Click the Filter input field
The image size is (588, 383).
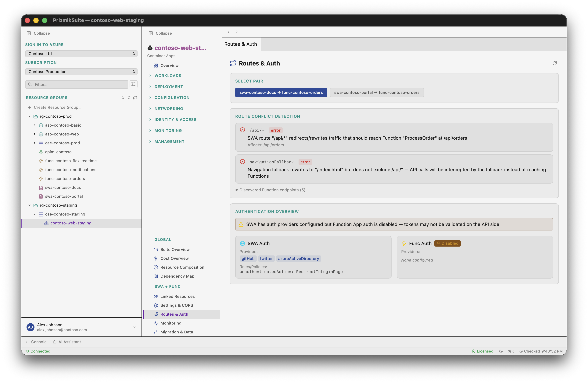[77, 84]
